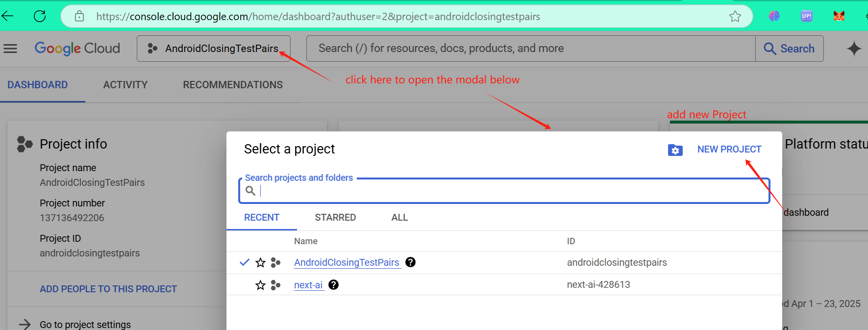Click the Project info hexagon icon
This screenshot has height=330, width=868.
pos(25,144)
